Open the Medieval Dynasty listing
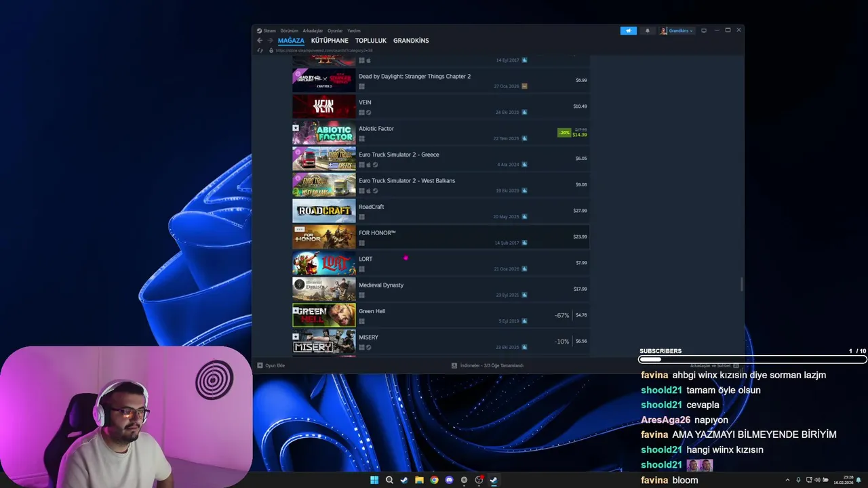The image size is (868, 488). click(x=441, y=289)
